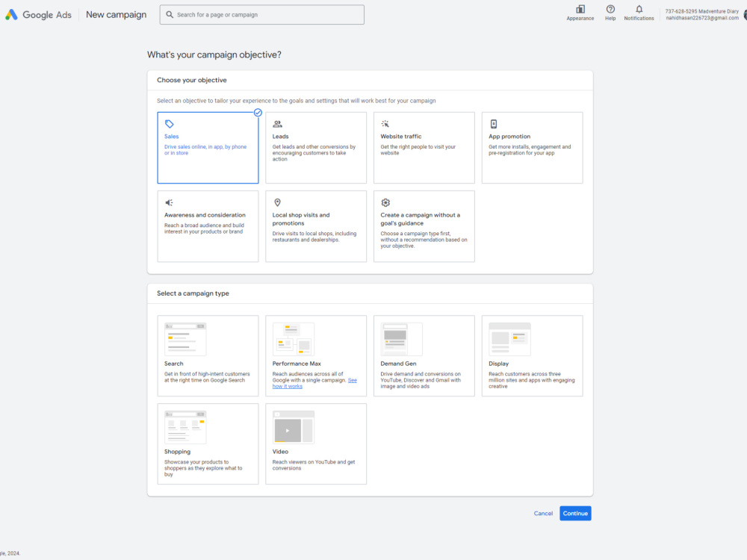
Task: Click the no-goal gear icon
Action: (x=385, y=202)
